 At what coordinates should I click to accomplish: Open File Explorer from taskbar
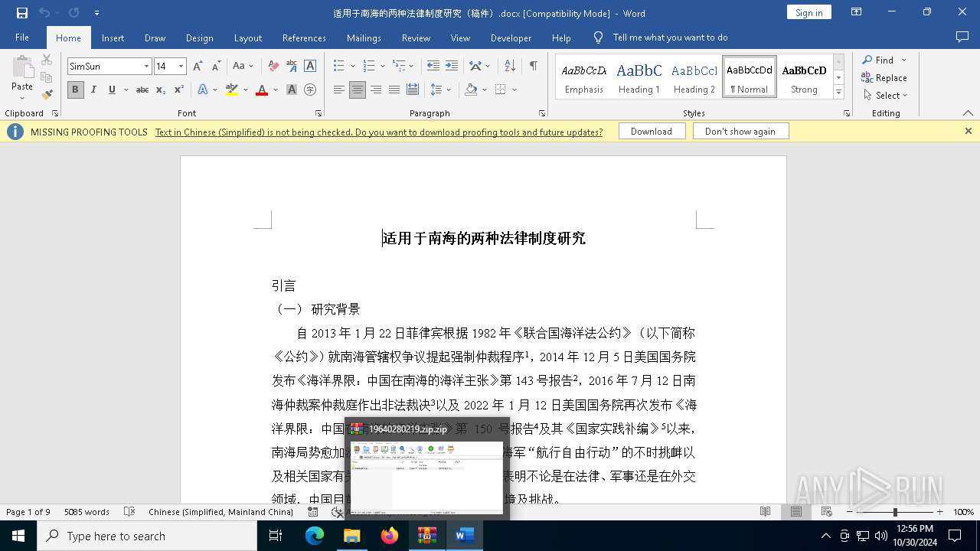click(352, 536)
